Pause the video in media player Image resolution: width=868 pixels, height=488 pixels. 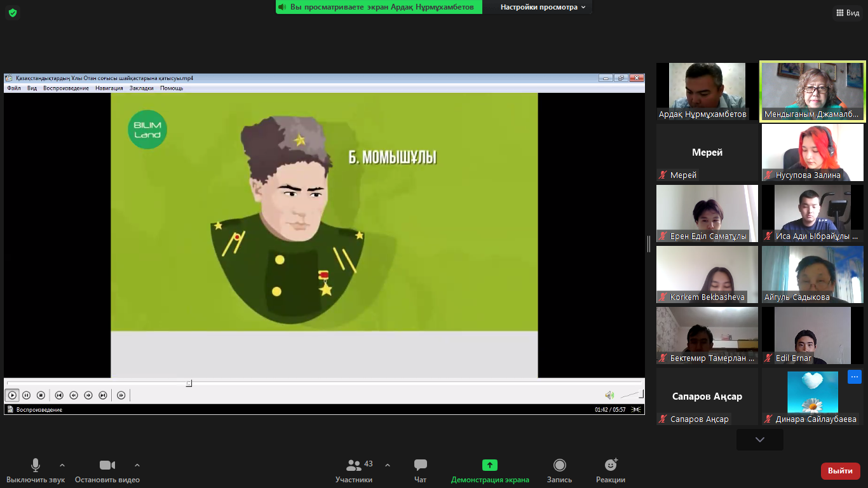pyautogui.click(x=27, y=395)
